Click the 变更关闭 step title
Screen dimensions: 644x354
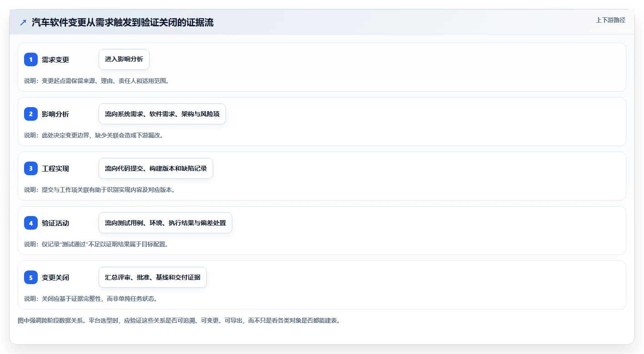point(55,277)
